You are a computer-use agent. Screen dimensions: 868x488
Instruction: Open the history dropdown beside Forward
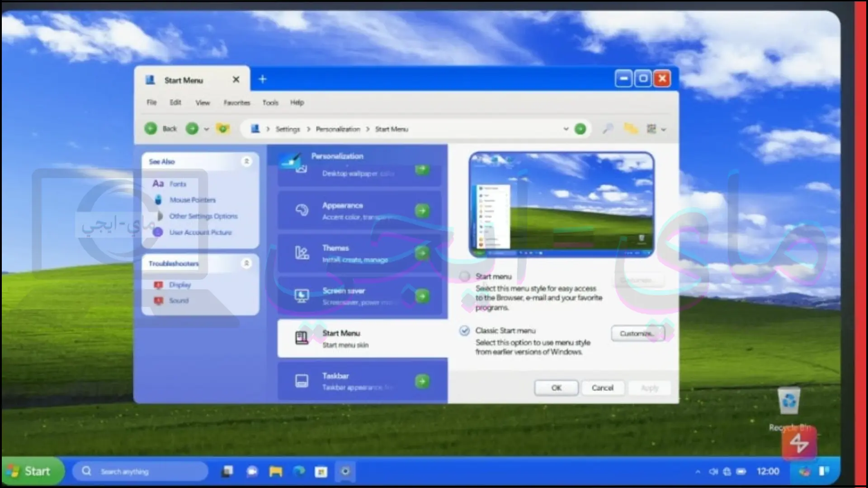(x=207, y=129)
